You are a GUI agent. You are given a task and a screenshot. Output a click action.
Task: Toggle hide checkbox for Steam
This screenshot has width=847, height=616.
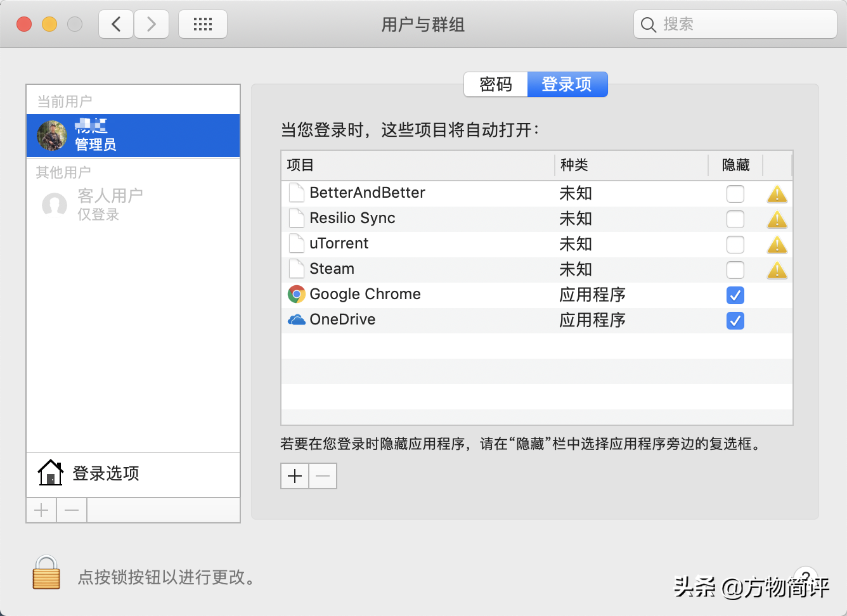pos(735,270)
